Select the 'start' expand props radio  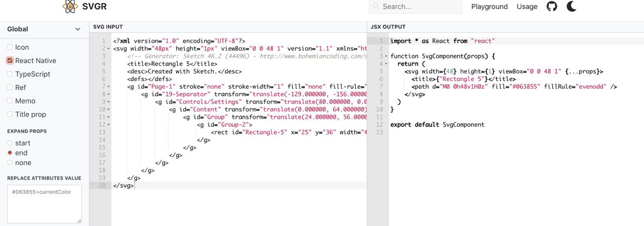click(x=10, y=143)
